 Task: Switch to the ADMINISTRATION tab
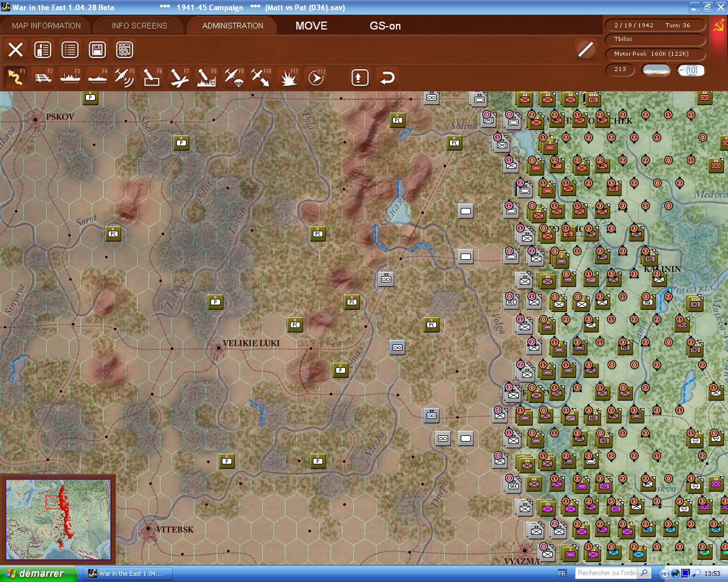(x=233, y=26)
